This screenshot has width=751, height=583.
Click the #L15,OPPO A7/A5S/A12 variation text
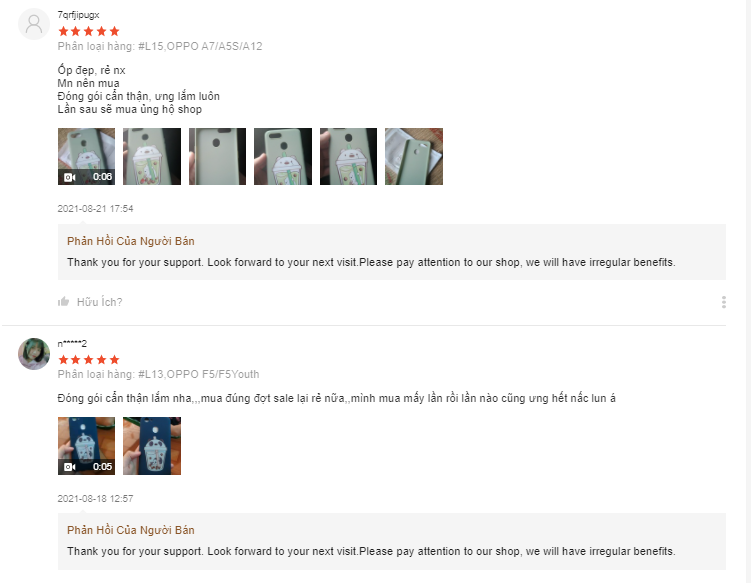tap(200, 46)
